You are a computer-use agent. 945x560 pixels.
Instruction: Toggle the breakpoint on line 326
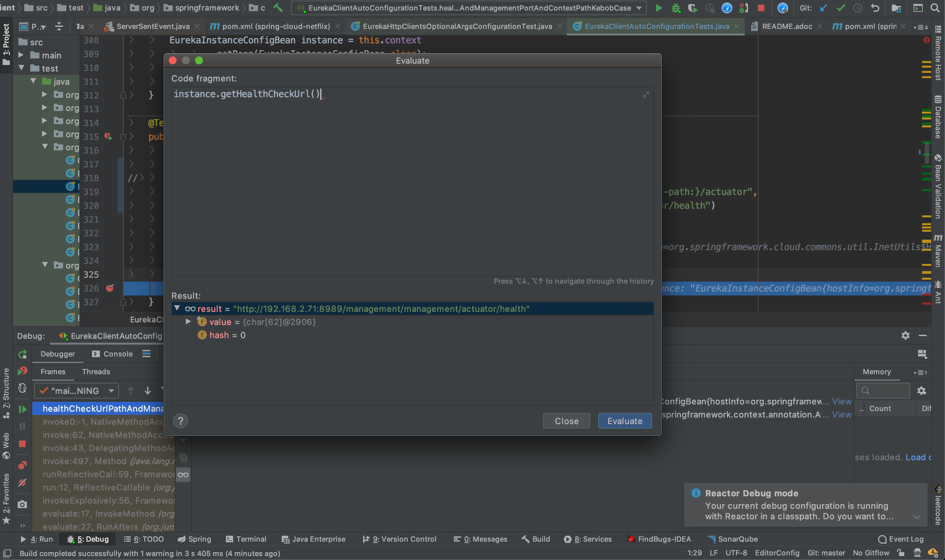coord(110,288)
